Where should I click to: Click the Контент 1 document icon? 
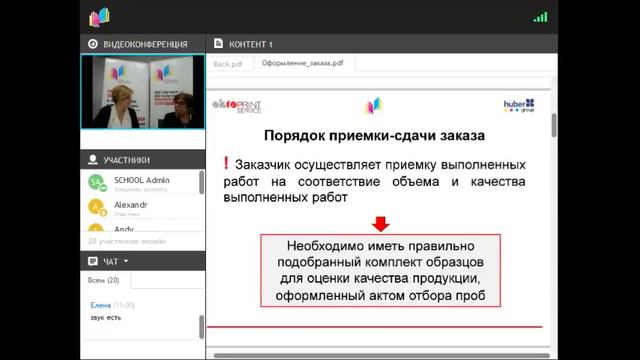tap(218, 43)
